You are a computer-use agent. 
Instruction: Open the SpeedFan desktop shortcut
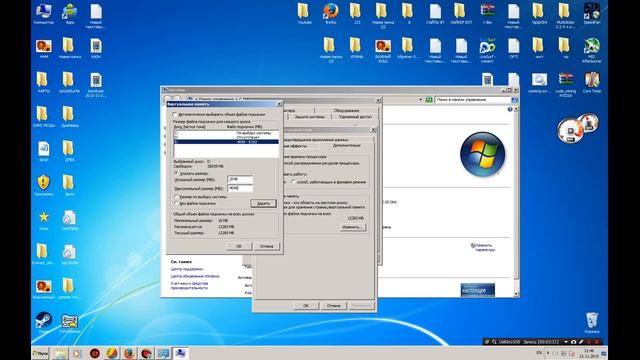tap(592, 12)
